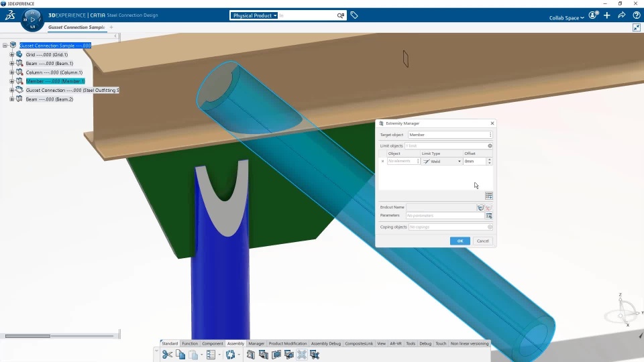Viewport: 644px width, 362px height.
Task: Click the share arrow icon
Action: point(622,15)
